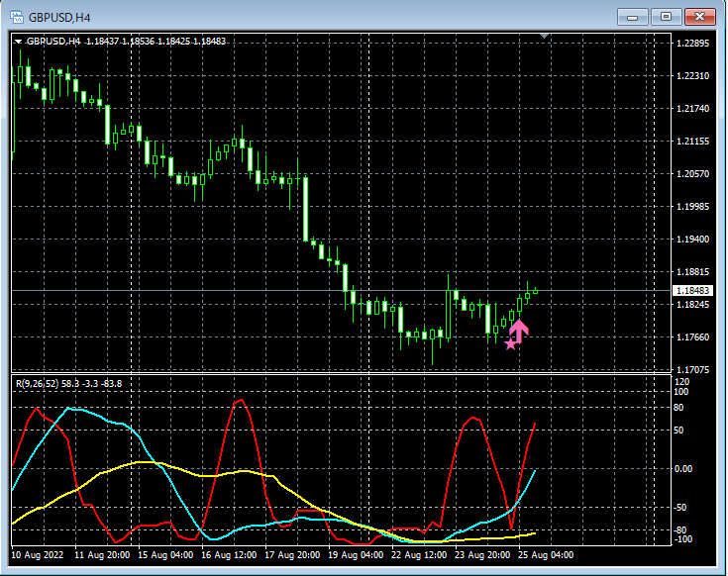Click the current price label 1.18483
The height and width of the screenshot is (576, 728).
click(x=692, y=290)
